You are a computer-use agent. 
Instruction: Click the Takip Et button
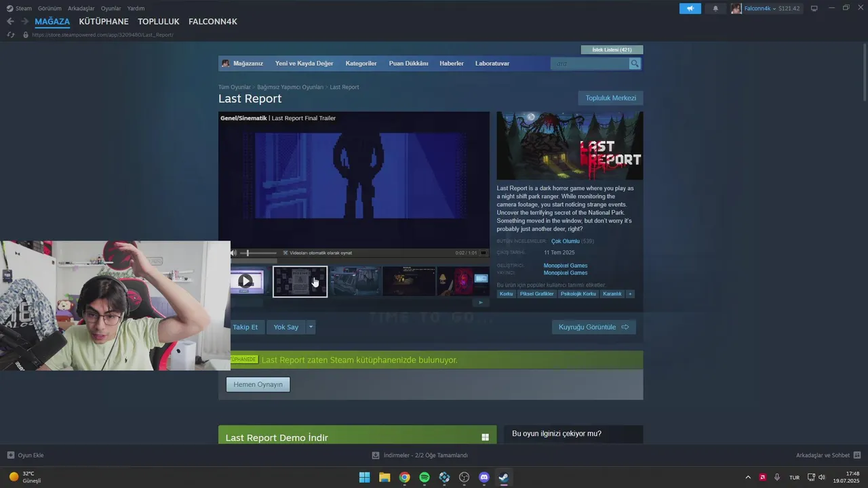[246, 327]
